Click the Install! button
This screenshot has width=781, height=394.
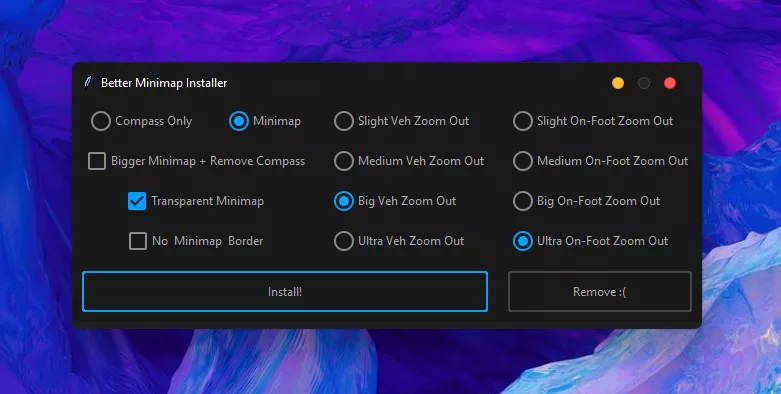285,291
